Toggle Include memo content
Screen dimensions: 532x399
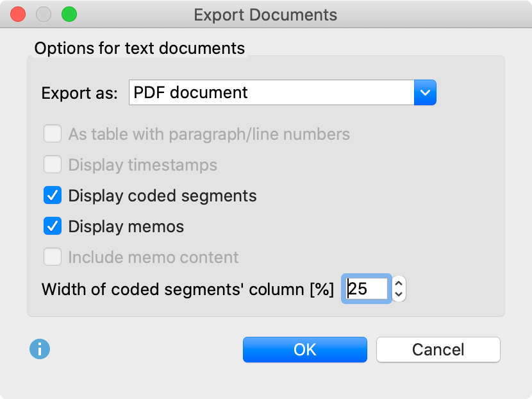(53, 257)
